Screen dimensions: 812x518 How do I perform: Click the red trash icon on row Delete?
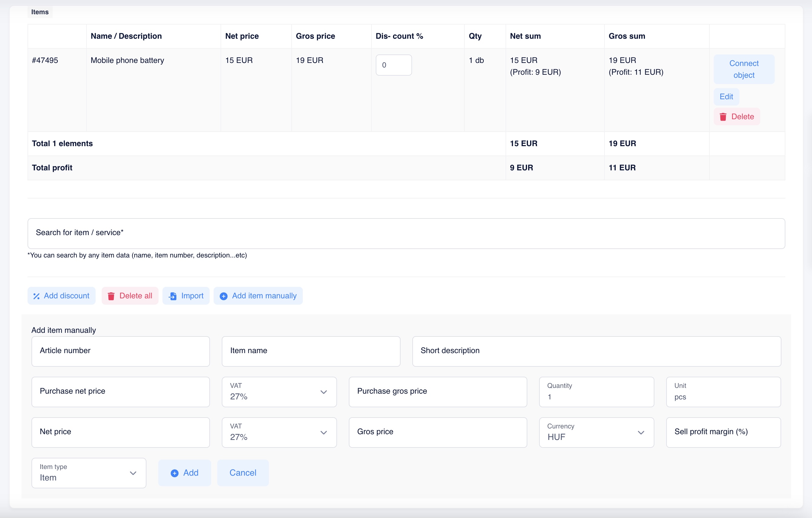pos(723,117)
